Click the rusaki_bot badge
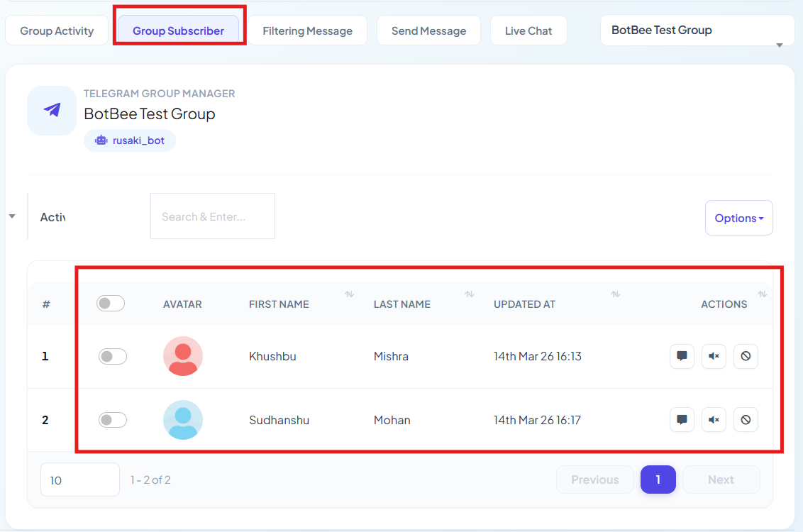803x532 pixels. (x=130, y=140)
